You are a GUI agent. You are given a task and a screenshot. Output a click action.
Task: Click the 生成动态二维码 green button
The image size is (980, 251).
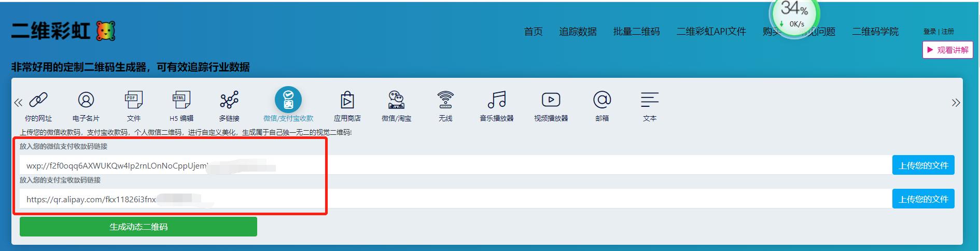138,227
